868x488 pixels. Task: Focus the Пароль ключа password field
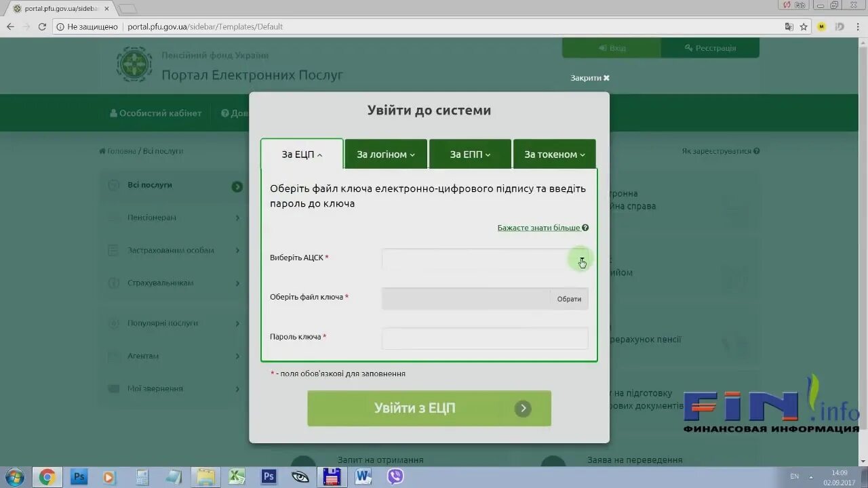click(x=485, y=338)
